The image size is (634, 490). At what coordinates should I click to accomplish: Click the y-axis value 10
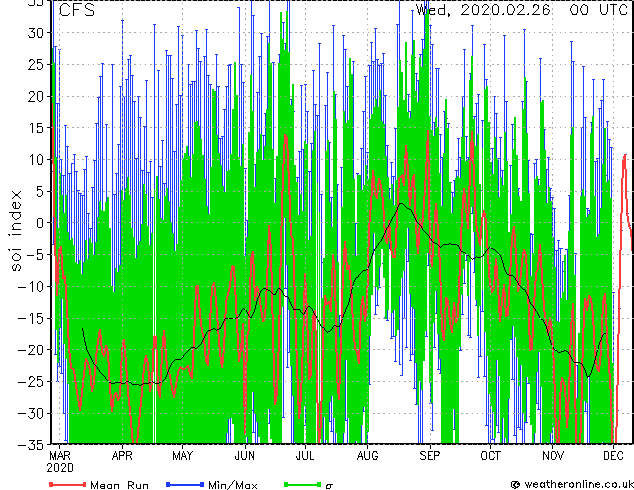[x=35, y=160]
